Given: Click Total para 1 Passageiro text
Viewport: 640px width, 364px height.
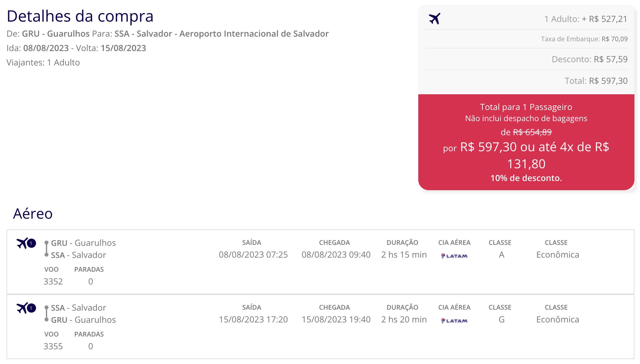Looking at the screenshot, I should pos(526,107).
